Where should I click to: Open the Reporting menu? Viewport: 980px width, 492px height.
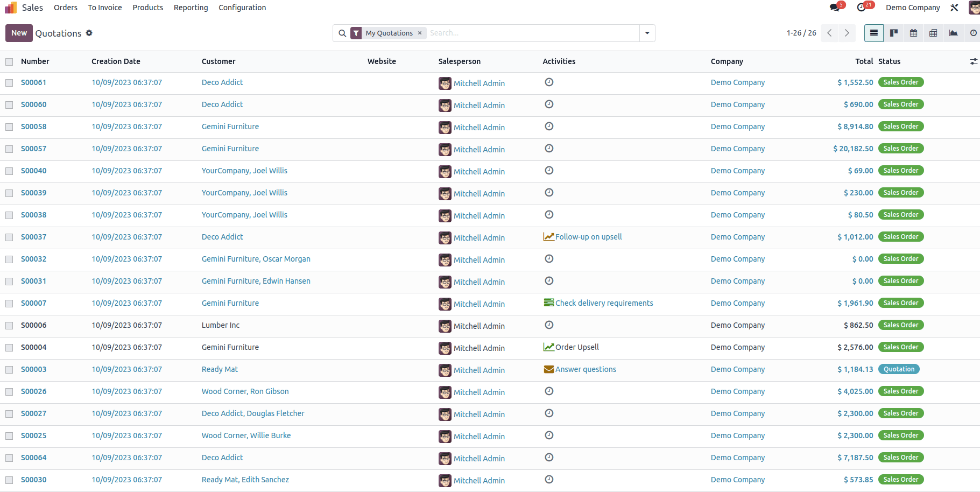[191, 8]
